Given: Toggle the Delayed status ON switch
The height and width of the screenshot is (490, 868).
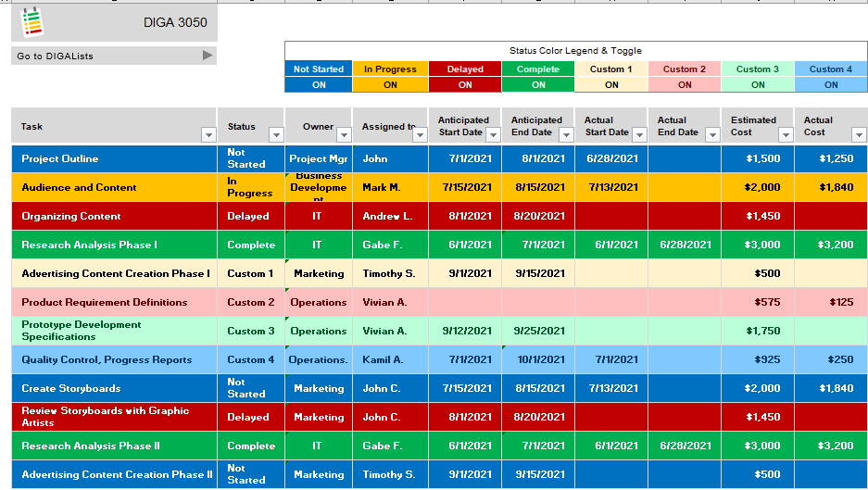Looking at the screenshot, I should pyautogui.click(x=465, y=84).
